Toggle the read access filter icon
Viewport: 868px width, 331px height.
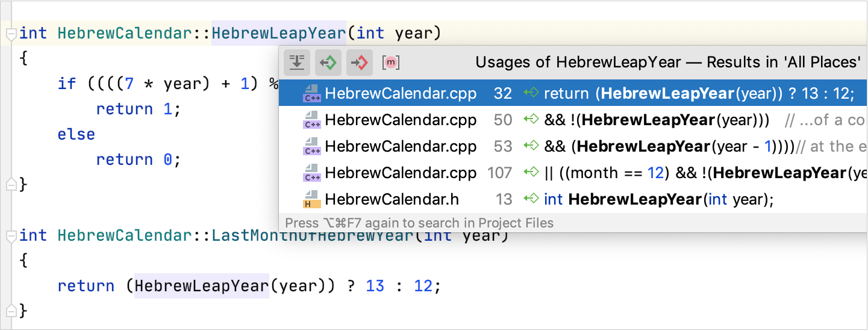(328, 62)
